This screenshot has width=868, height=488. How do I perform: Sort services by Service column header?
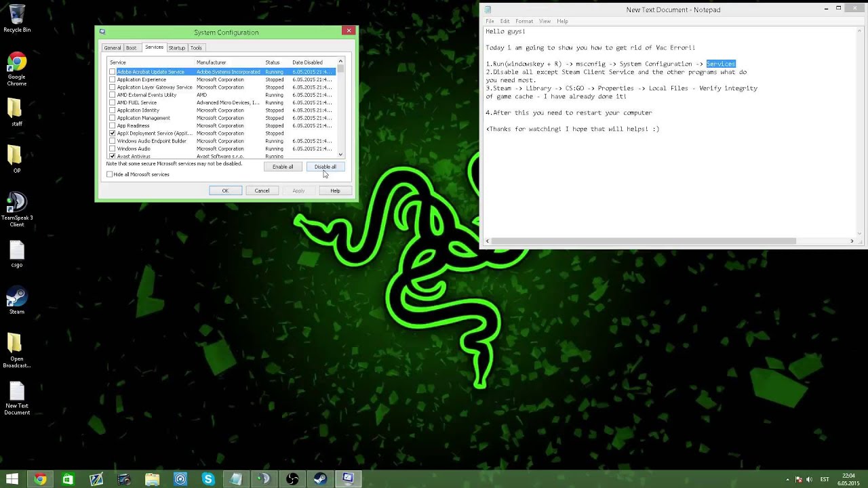[x=151, y=62]
